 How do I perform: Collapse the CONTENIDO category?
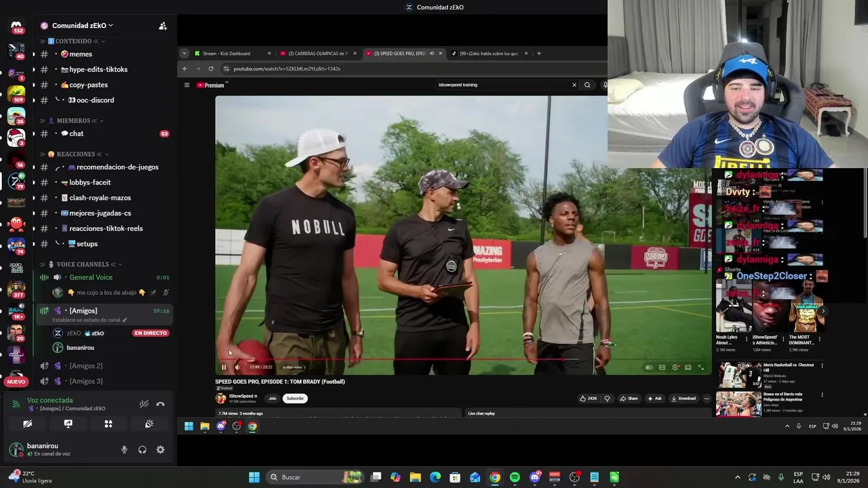[x=73, y=41]
